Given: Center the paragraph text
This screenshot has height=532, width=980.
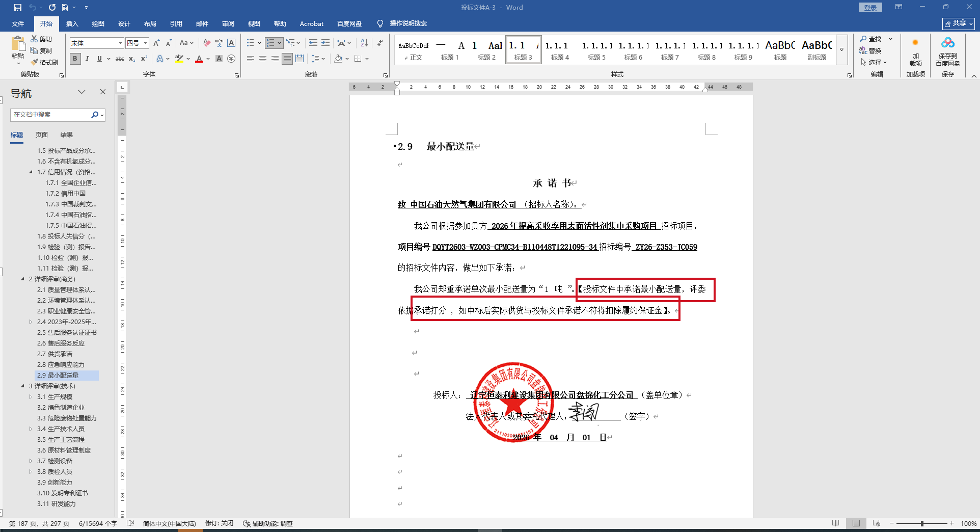Looking at the screenshot, I should (x=263, y=59).
